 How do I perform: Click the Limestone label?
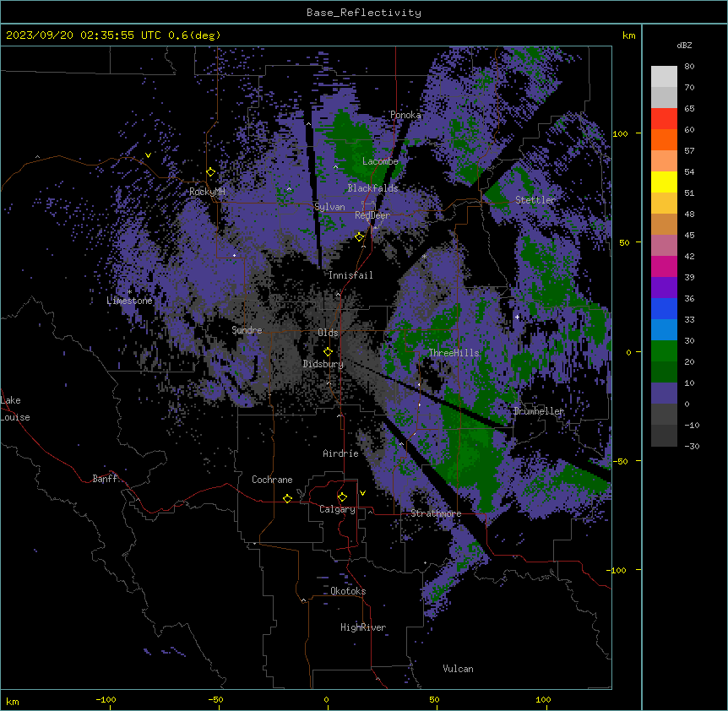click(129, 301)
